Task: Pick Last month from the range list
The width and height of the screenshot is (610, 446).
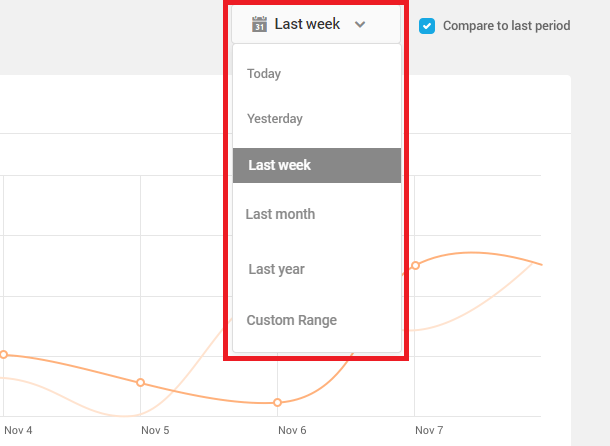Action: [280, 214]
